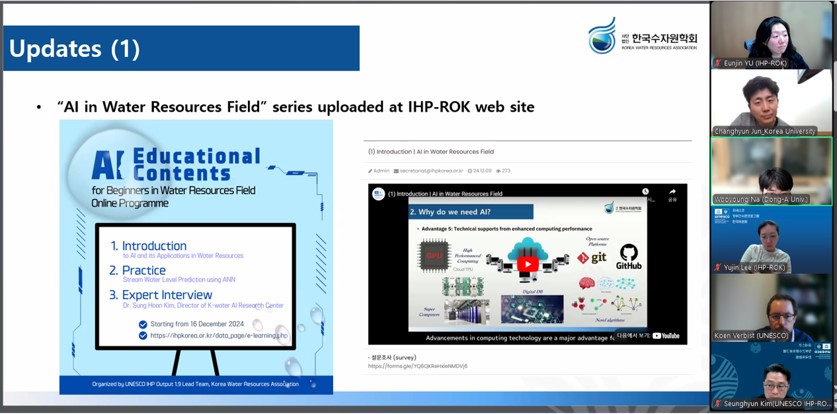This screenshot has height=414, width=837.
Task: Click the envelope icon beside secretariat email
Action: [x=396, y=171]
